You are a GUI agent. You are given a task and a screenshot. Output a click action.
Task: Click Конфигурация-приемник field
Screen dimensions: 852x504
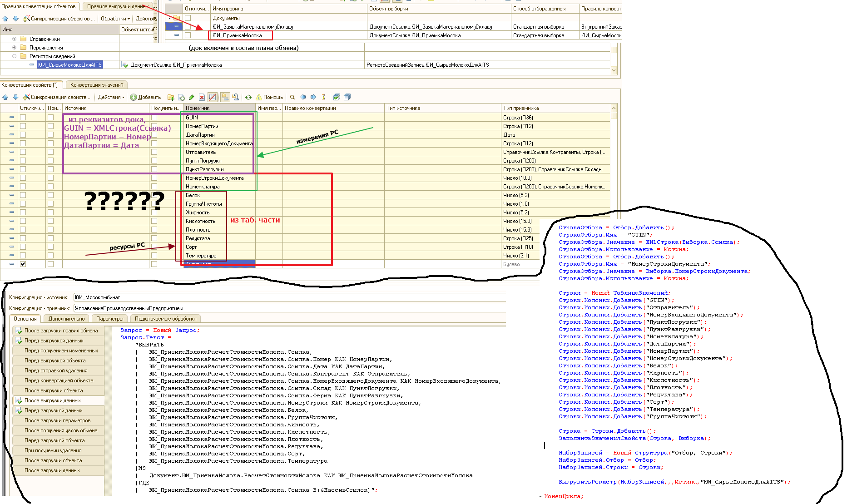[x=289, y=308]
